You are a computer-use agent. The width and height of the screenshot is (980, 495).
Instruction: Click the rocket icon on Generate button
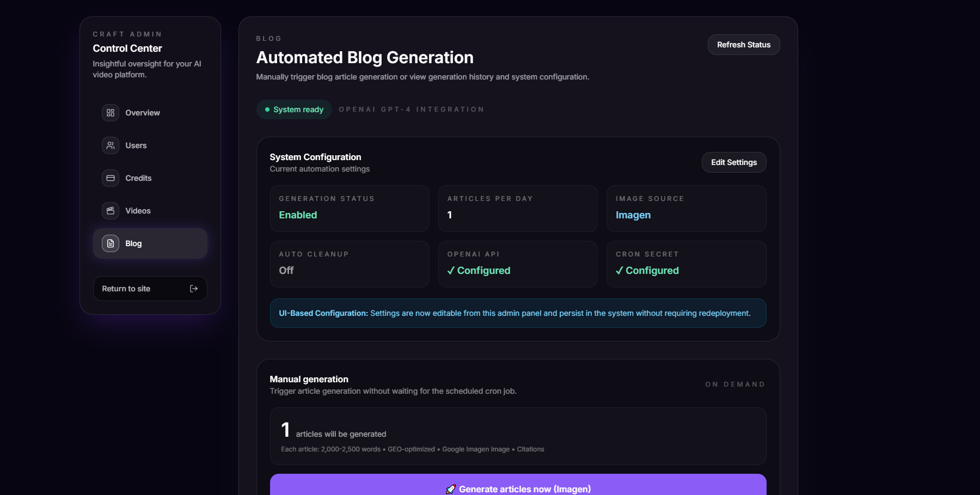[451, 489]
